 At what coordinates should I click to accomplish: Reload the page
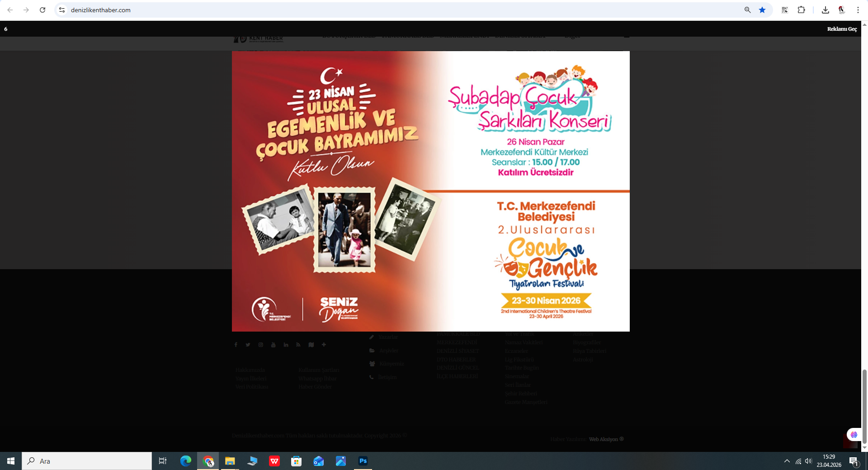(42, 10)
